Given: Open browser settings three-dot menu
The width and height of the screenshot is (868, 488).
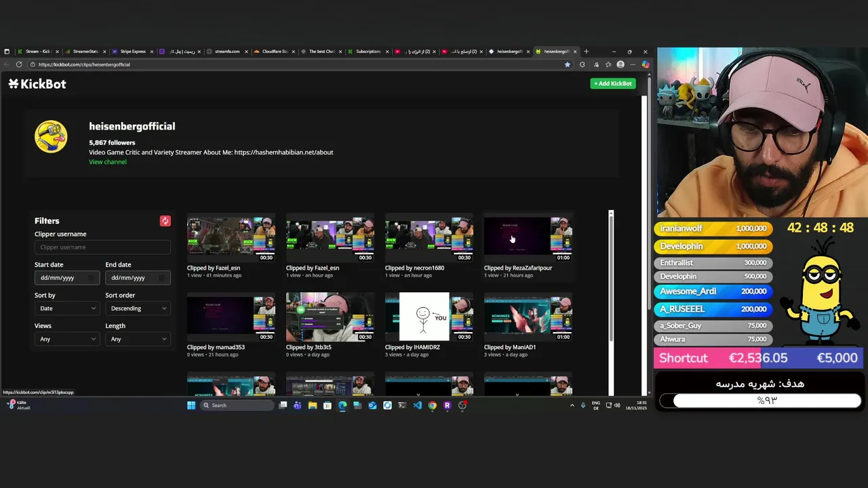Looking at the screenshot, I should pos(632,64).
